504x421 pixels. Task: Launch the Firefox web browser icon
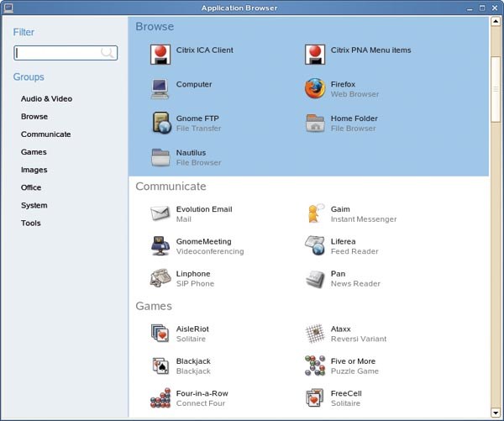315,88
